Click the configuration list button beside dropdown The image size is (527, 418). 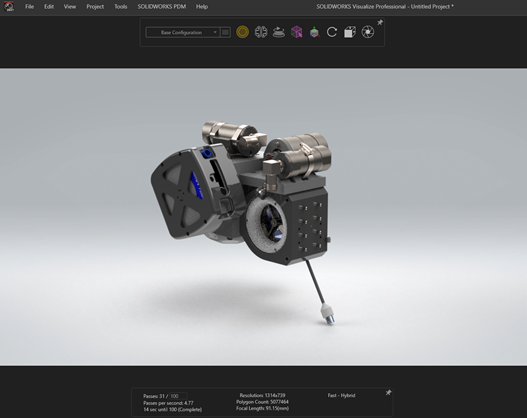pyautogui.click(x=226, y=32)
